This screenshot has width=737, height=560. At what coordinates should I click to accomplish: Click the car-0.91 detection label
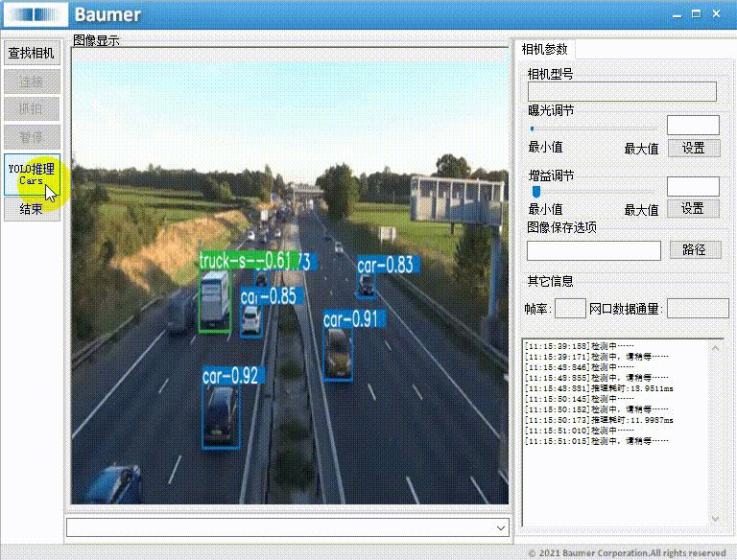354,319
